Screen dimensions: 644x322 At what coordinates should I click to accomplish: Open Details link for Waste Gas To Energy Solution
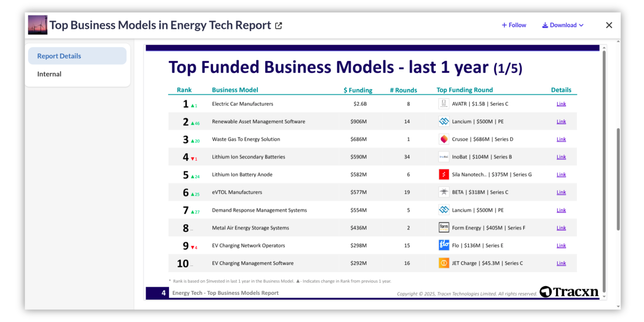(x=561, y=139)
